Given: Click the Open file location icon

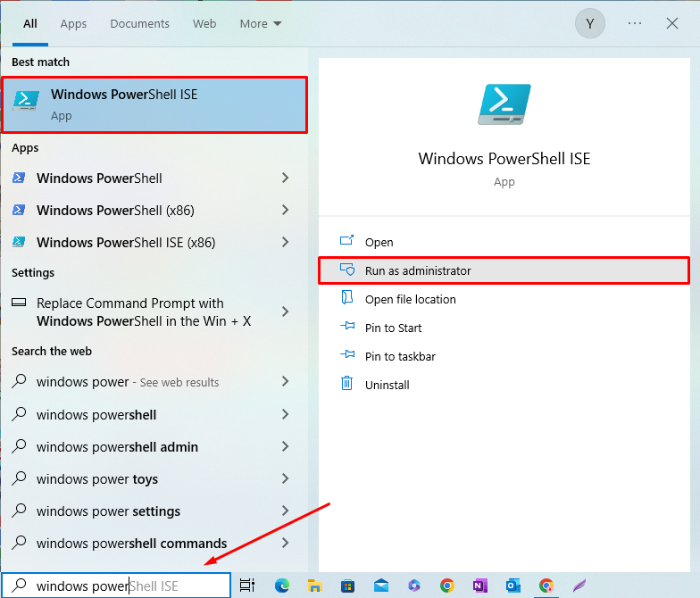Looking at the screenshot, I should pos(346,297).
